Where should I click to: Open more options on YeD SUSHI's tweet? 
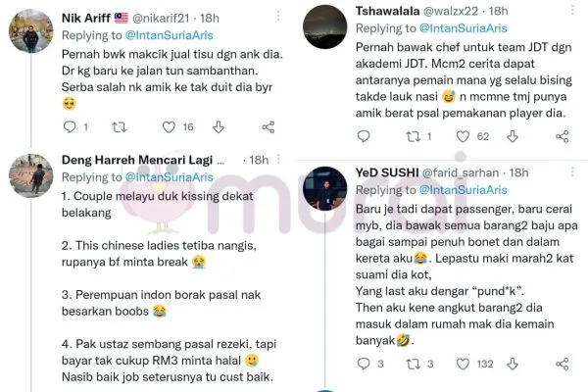[572, 171]
